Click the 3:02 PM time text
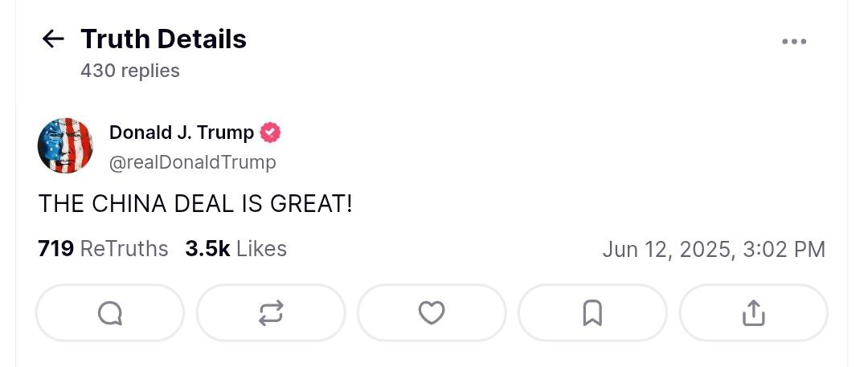 pos(783,250)
